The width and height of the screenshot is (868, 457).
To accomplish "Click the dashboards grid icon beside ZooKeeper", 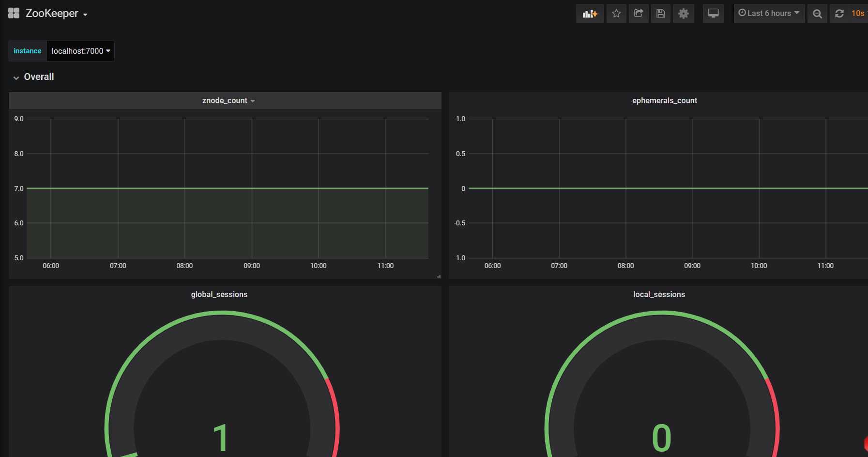I will coord(14,13).
